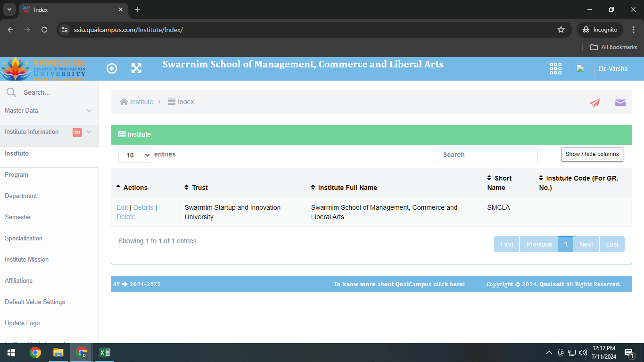Close the Index browser tab
The image size is (644, 362).
[121, 9]
